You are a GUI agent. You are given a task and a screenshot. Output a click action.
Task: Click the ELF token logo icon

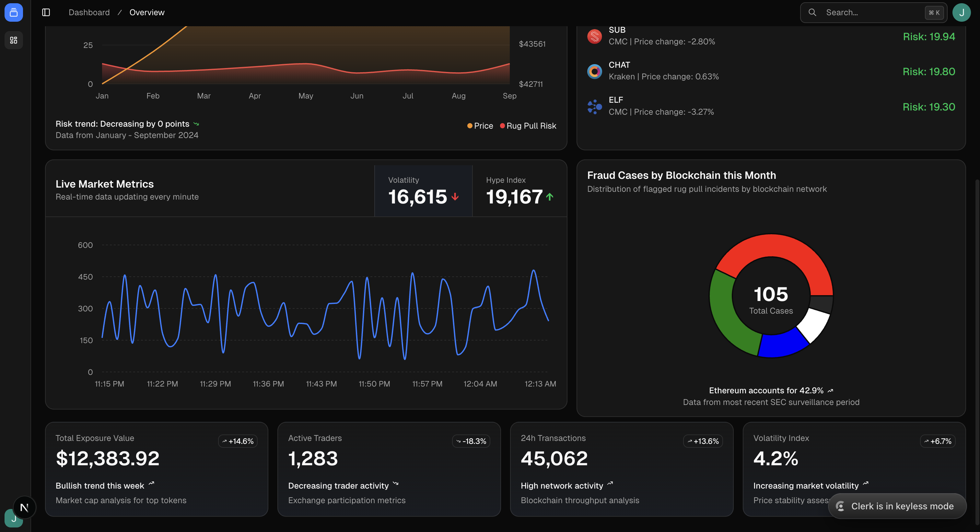pos(594,107)
